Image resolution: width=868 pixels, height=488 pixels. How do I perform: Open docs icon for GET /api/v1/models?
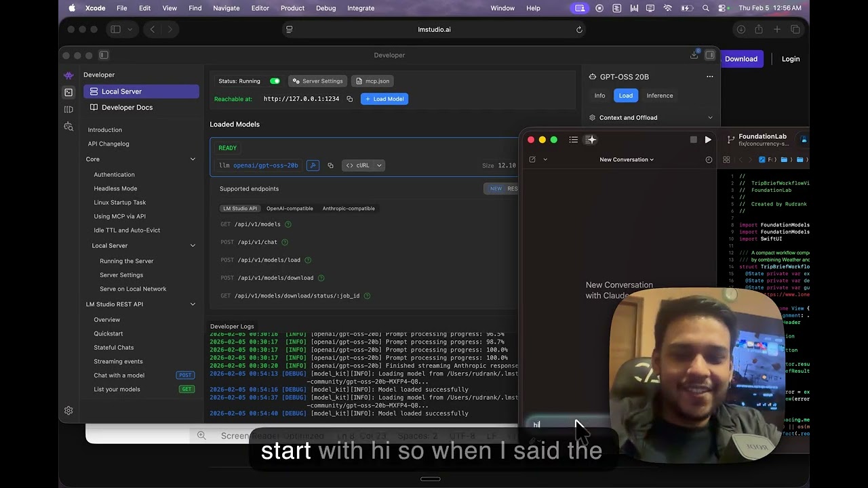(288, 224)
